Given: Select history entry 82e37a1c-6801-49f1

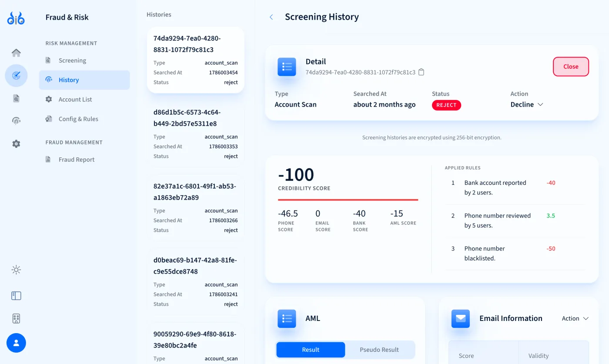Looking at the screenshot, I should 196,208.
